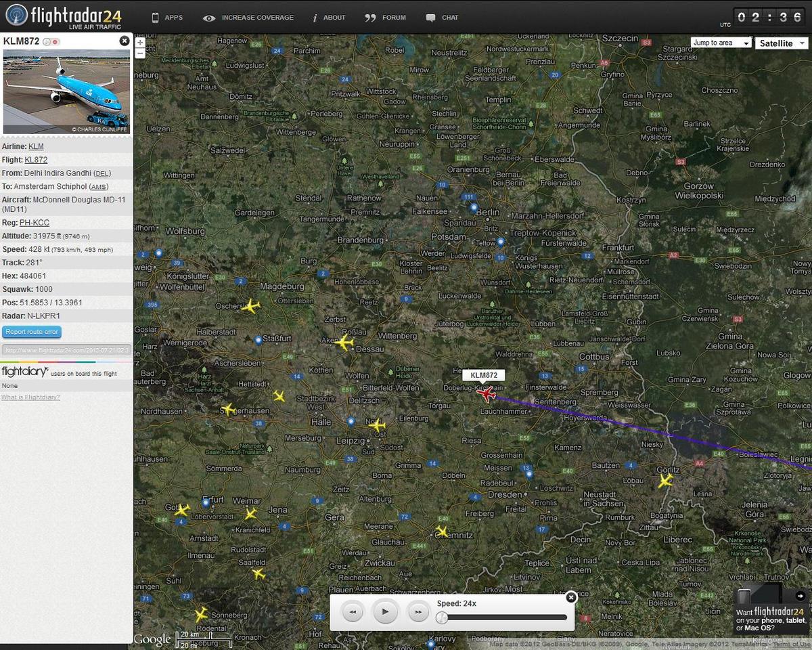Select the yellow plane northeast of Leipzig

(377, 425)
